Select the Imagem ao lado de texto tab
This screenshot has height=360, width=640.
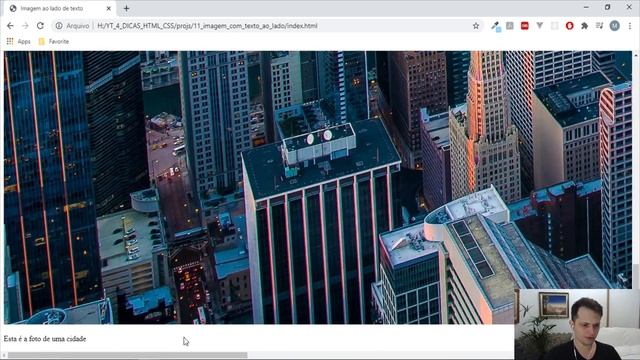coord(59,9)
